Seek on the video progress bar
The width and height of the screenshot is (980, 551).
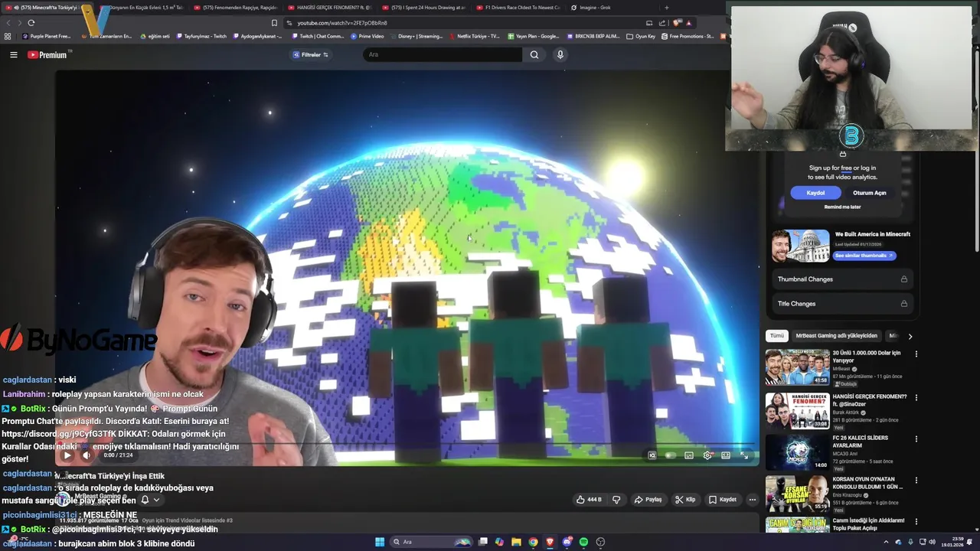pos(406,443)
